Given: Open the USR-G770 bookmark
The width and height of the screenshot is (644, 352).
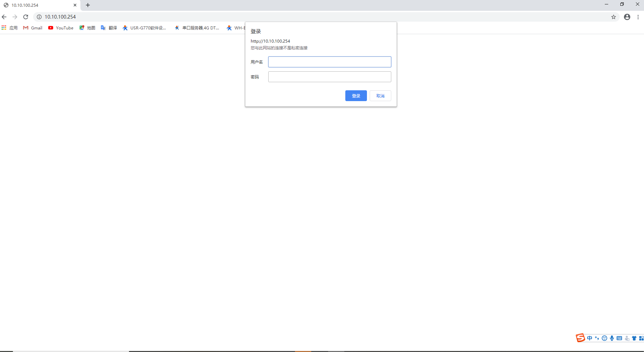Looking at the screenshot, I should (144, 28).
